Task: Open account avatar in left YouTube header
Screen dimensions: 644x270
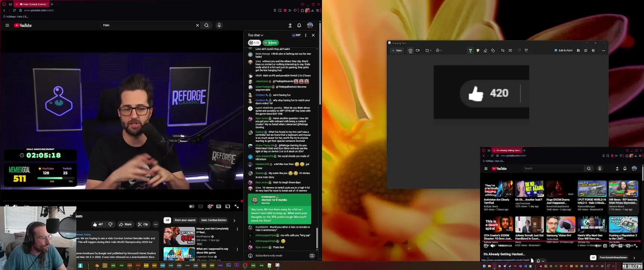Action: [x=310, y=25]
